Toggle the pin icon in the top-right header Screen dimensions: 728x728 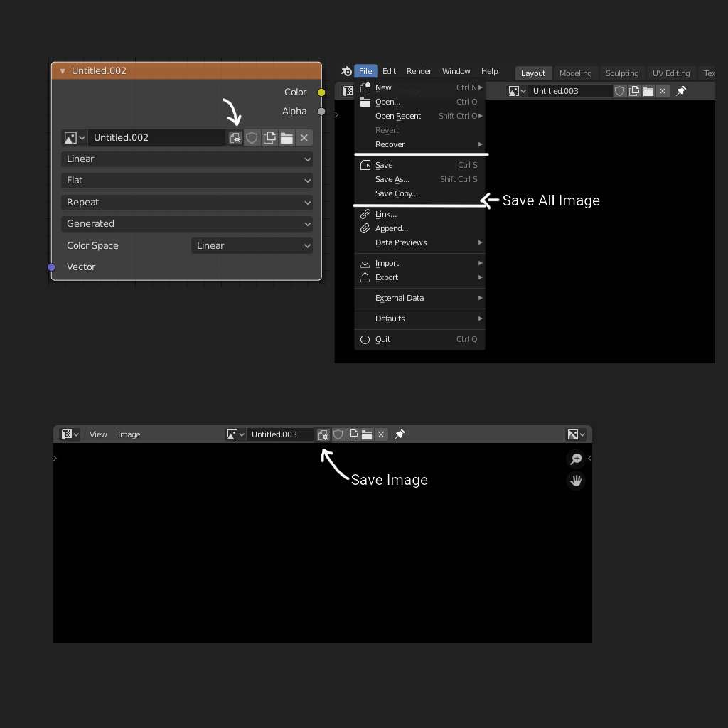click(681, 91)
